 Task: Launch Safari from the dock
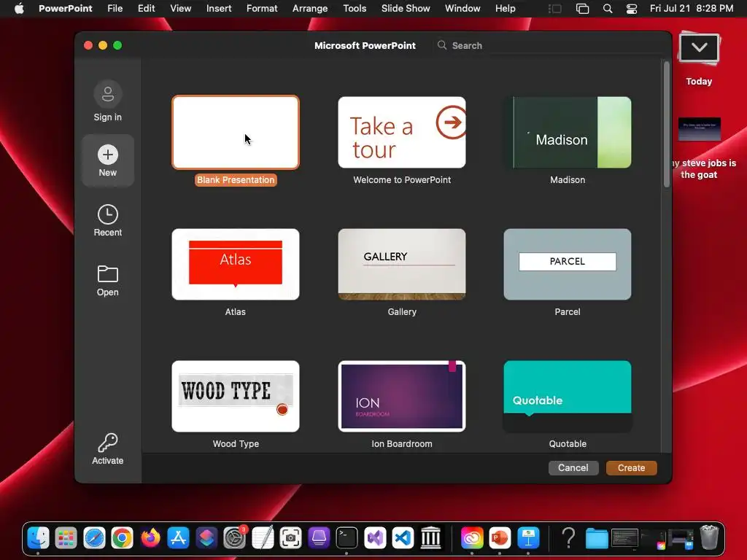[94, 538]
